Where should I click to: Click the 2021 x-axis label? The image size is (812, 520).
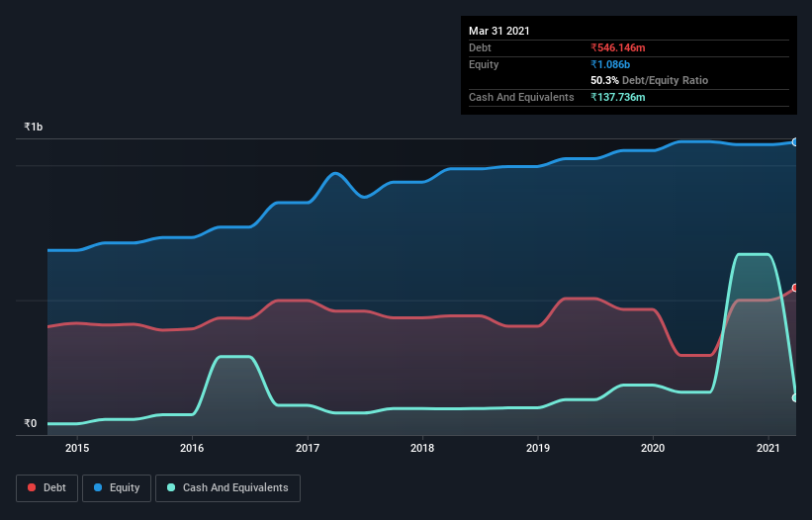pos(768,448)
